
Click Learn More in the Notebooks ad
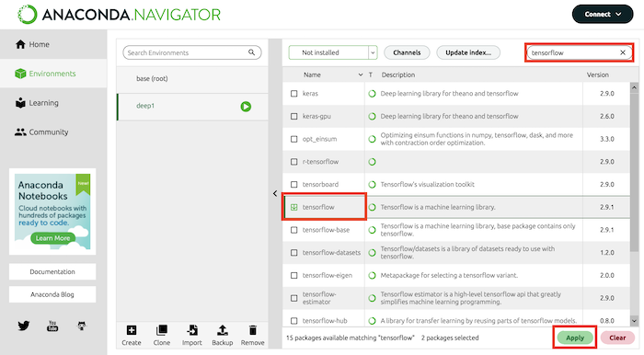(52, 238)
